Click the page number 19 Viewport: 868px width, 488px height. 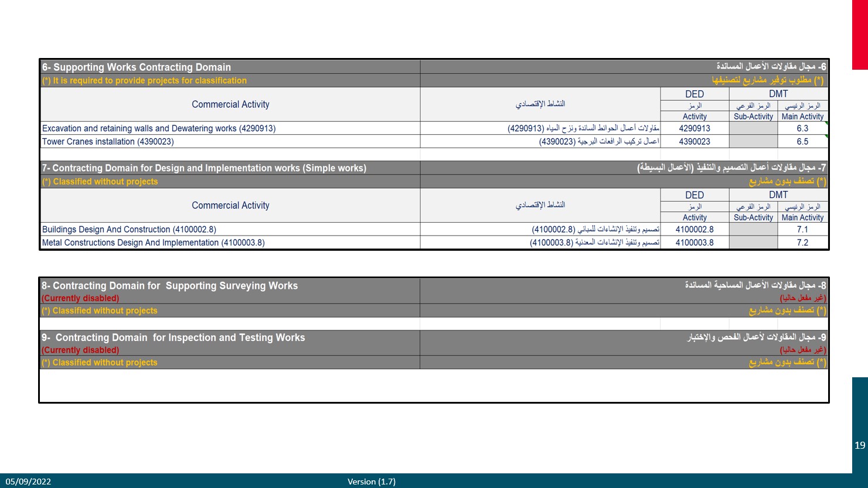click(x=860, y=445)
